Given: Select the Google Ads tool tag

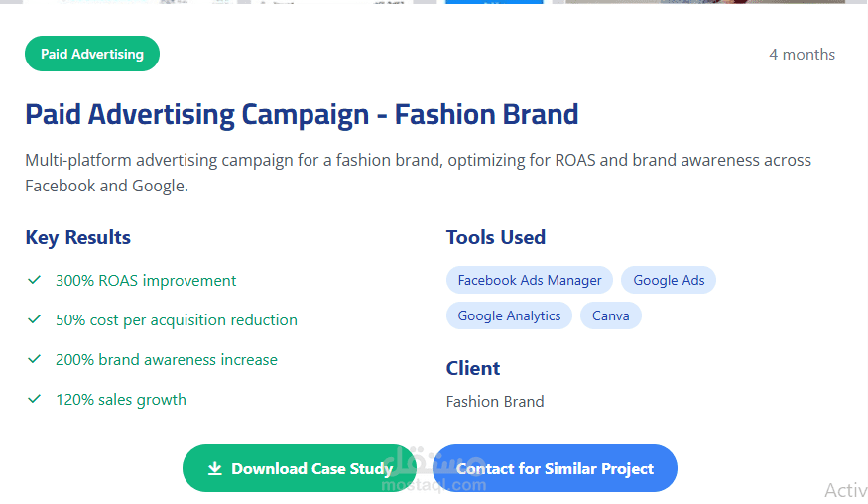Looking at the screenshot, I should tap(669, 281).
